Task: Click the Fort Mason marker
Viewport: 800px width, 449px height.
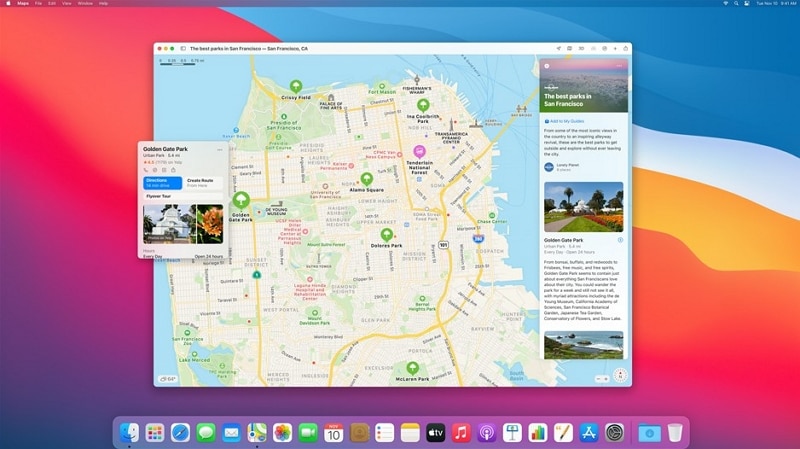Action: [382, 87]
